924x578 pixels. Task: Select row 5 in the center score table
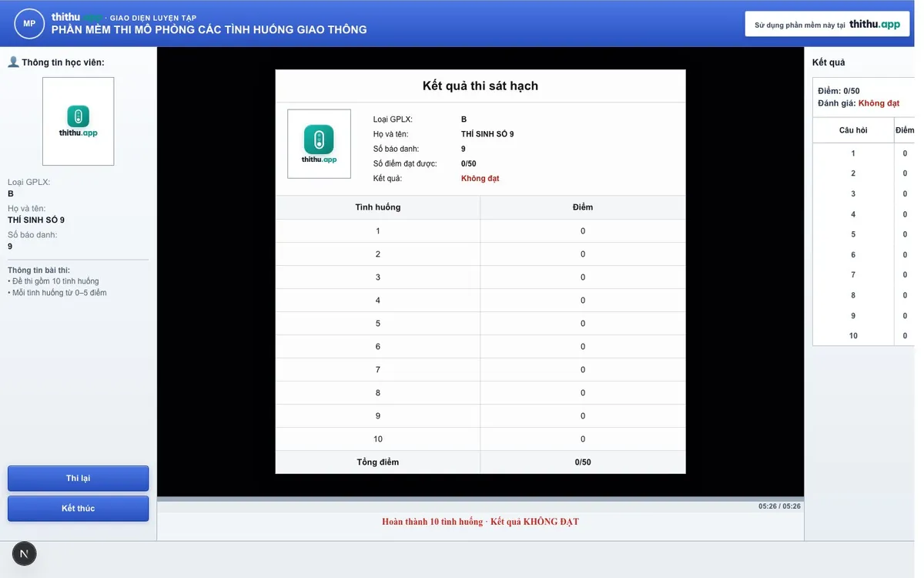pyautogui.click(x=480, y=324)
